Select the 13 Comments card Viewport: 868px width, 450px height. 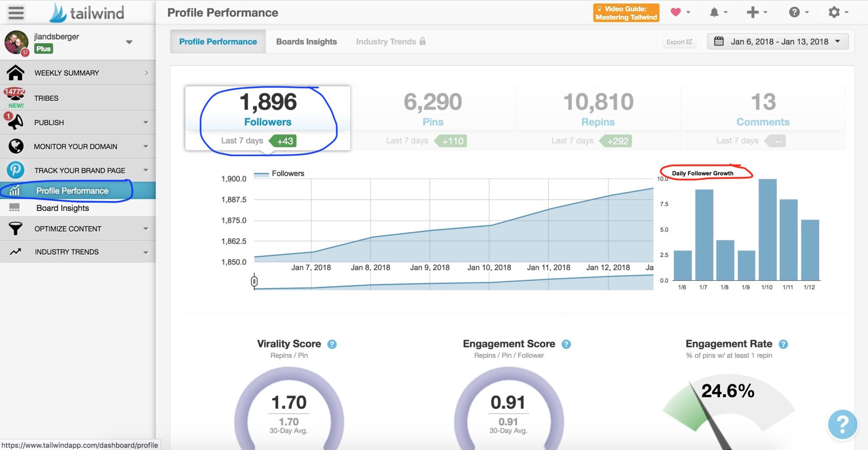pyautogui.click(x=763, y=118)
